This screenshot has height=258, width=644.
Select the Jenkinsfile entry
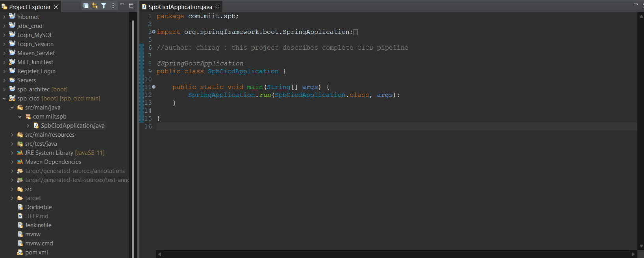click(39, 225)
